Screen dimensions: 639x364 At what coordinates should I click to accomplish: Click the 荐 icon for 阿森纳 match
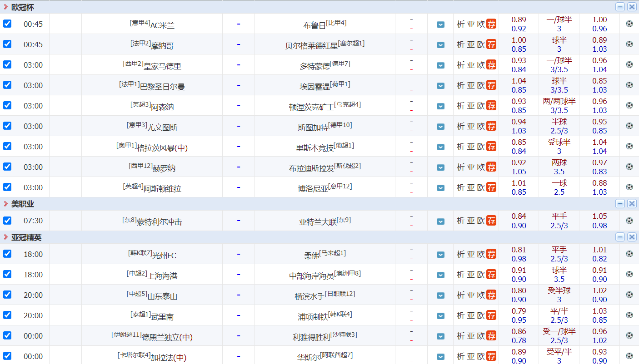pyautogui.click(x=491, y=106)
